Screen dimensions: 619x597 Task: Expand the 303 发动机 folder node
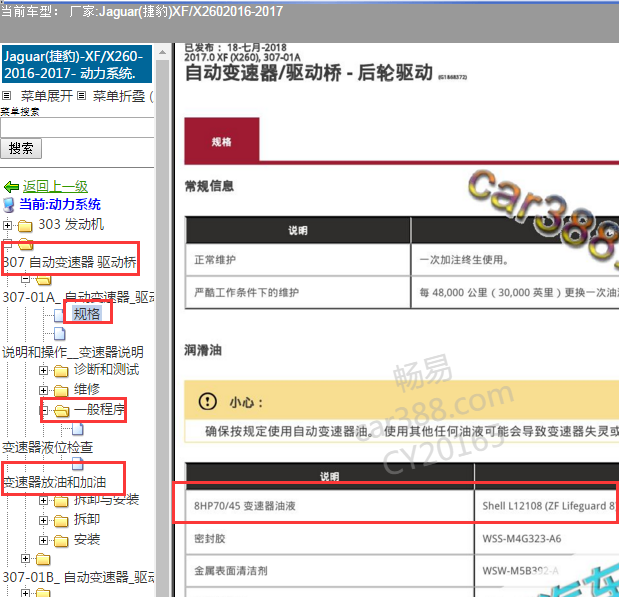pyautogui.click(x=7, y=225)
